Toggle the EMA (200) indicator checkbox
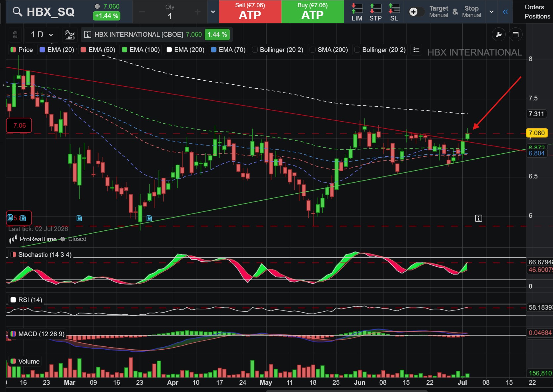The width and height of the screenshot is (553, 392). tap(169, 50)
